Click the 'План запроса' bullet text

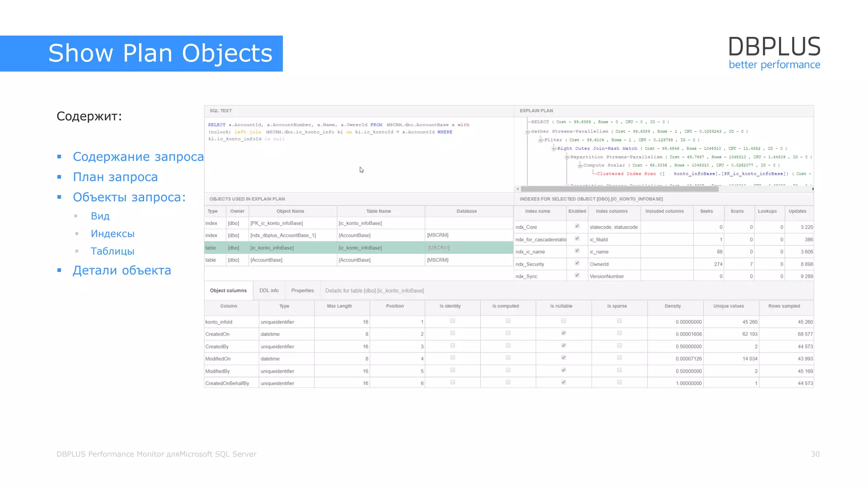(x=115, y=177)
